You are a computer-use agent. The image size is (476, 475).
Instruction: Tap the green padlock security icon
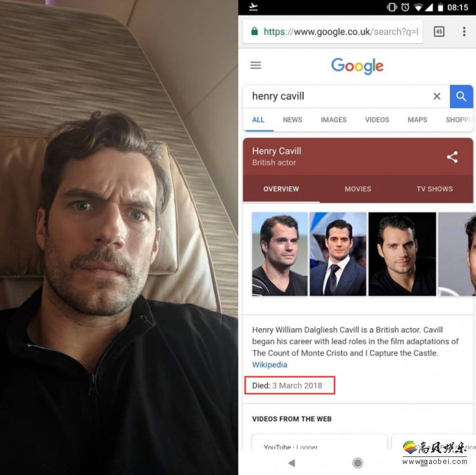click(x=254, y=31)
